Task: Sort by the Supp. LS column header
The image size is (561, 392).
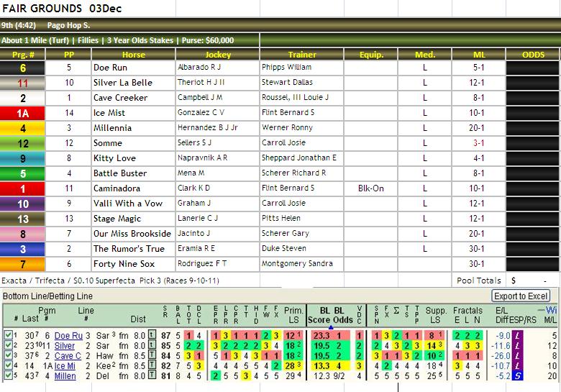Action: click(436, 315)
